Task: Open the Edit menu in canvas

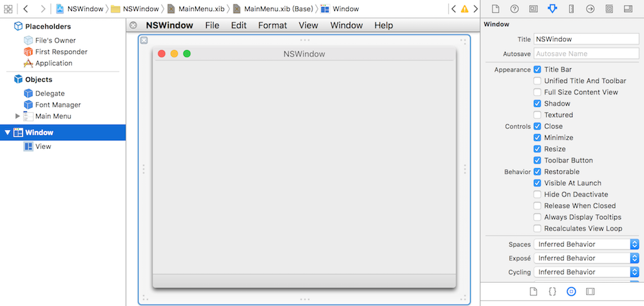Action: [x=239, y=26]
